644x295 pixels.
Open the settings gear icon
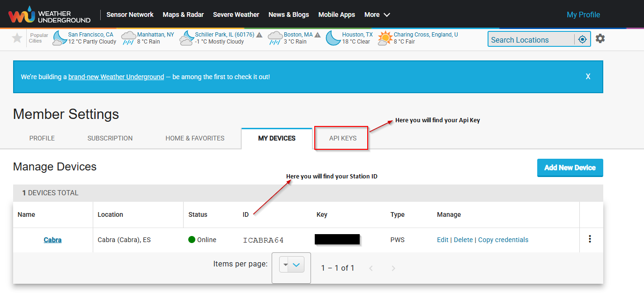[600, 38]
